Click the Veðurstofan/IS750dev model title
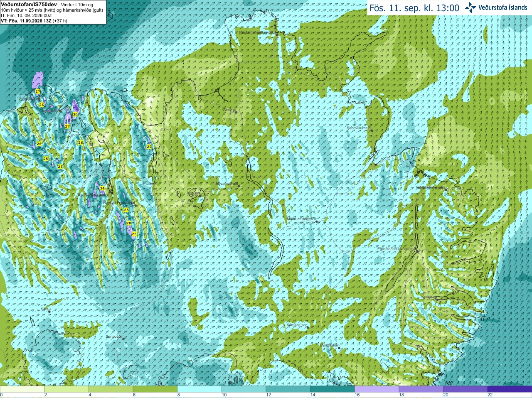This screenshot has height=398, width=532. click(x=29, y=4)
